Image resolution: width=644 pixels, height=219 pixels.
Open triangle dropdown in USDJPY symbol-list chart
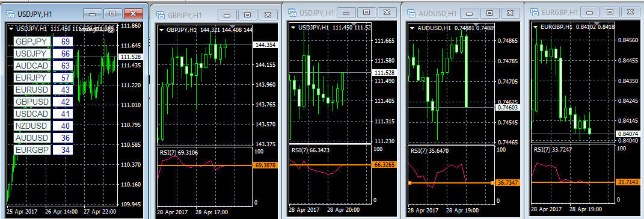(x=10, y=29)
